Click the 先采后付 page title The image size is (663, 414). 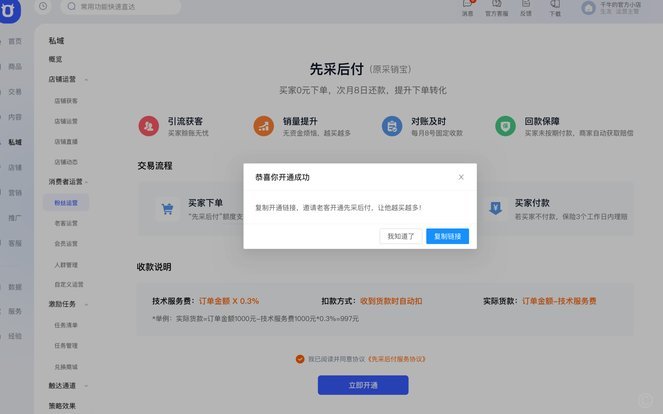click(x=337, y=69)
